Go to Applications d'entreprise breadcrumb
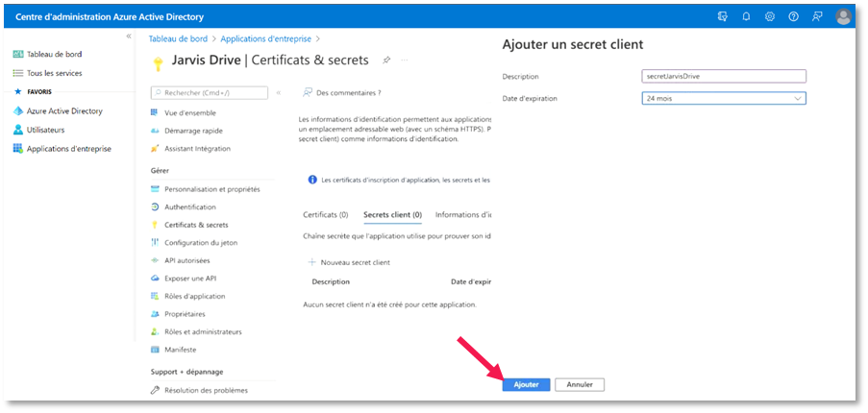Viewport: 868px width, 413px height. pyautogui.click(x=265, y=38)
